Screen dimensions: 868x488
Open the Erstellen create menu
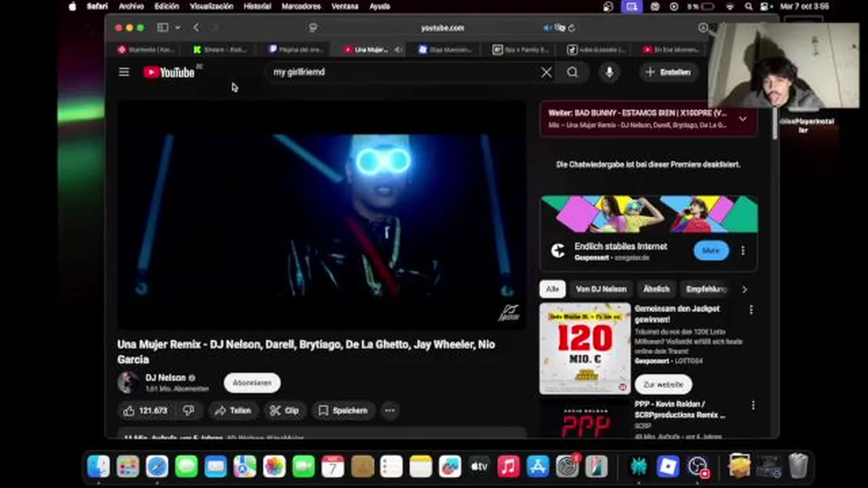[668, 72]
